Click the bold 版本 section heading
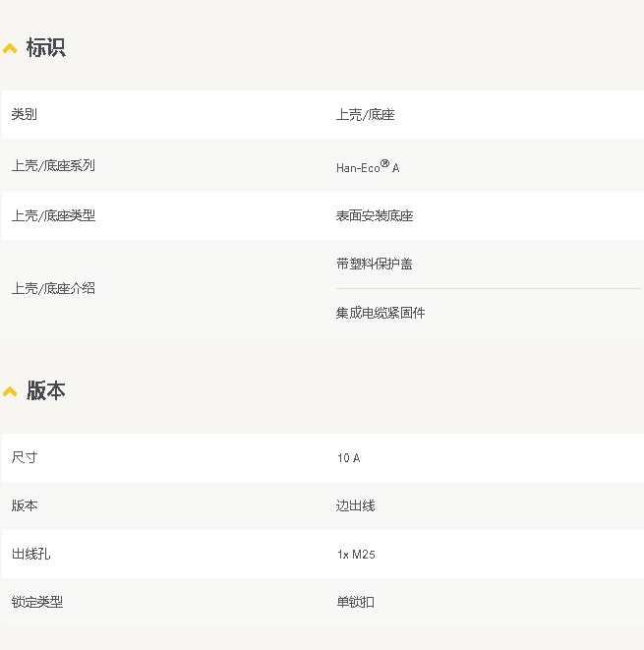 tap(45, 390)
